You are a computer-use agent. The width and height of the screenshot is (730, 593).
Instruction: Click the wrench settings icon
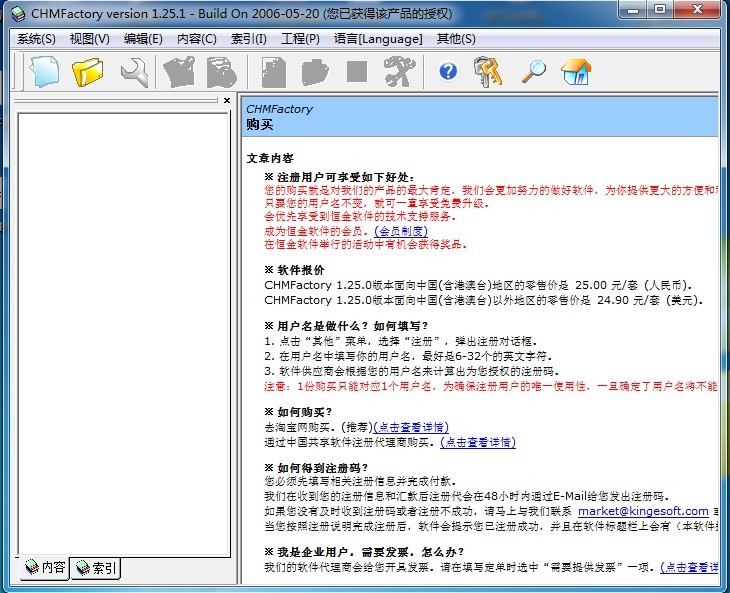(134, 71)
